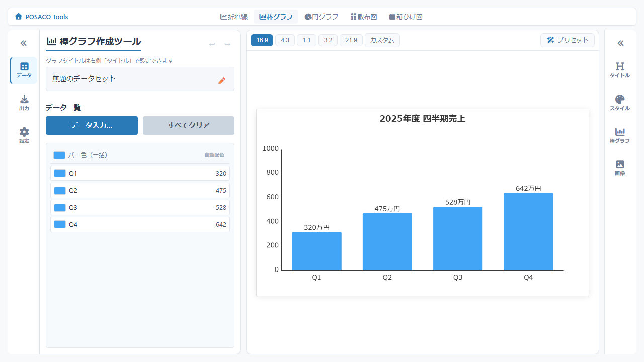Select the 1:1 aspect ratio
The width and height of the screenshot is (644, 362).
306,40
